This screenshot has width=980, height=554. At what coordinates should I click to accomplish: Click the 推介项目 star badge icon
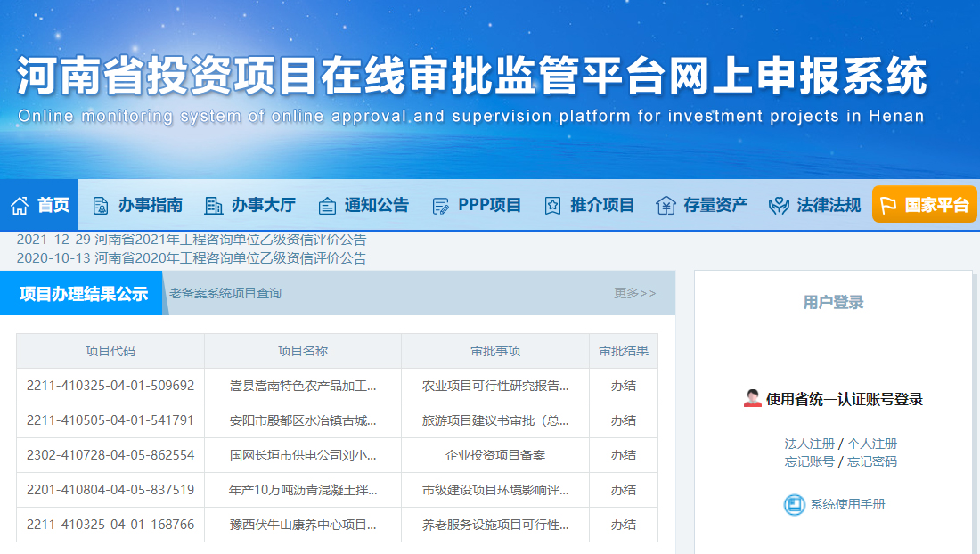pos(552,206)
